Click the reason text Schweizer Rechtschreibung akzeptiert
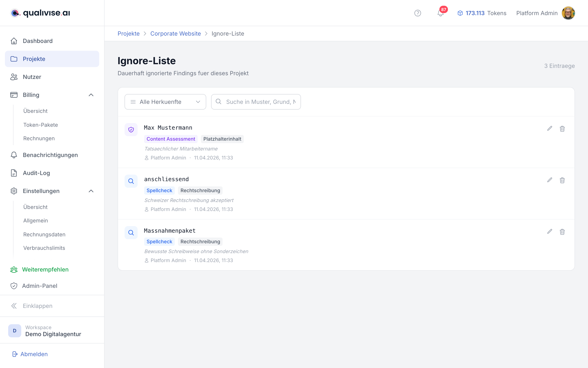Viewport: 588px width, 368px height. pyautogui.click(x=189, y=200)
